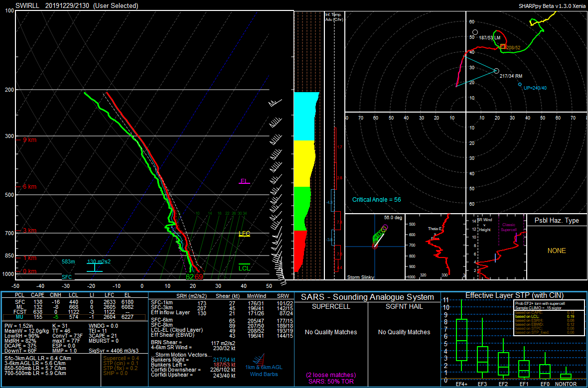Click the Effective Layer STP (with CIN) title

[x=514, y=296]
